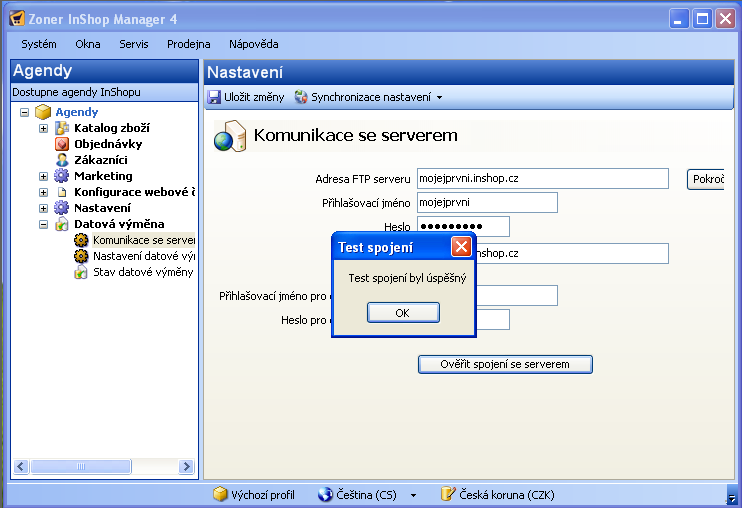Click the Synchronizace nastavení icon

(x=301, y=97)
